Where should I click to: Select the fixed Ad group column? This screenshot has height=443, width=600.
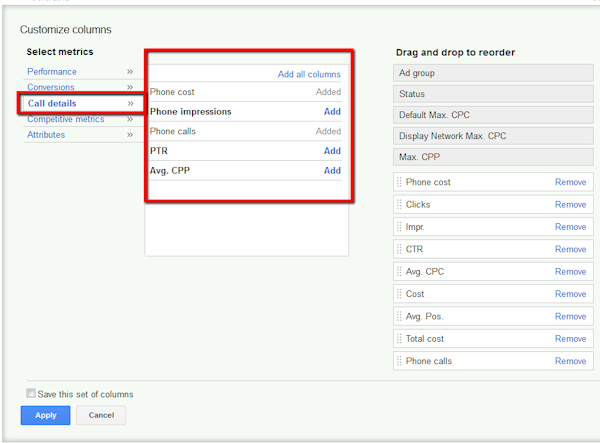pos(493,73)
